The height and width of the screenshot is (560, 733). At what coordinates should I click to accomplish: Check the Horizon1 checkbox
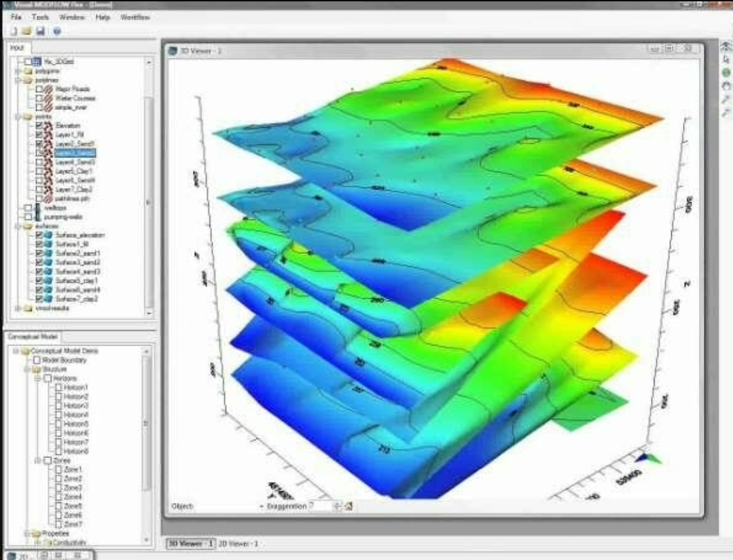click(58, 387)
